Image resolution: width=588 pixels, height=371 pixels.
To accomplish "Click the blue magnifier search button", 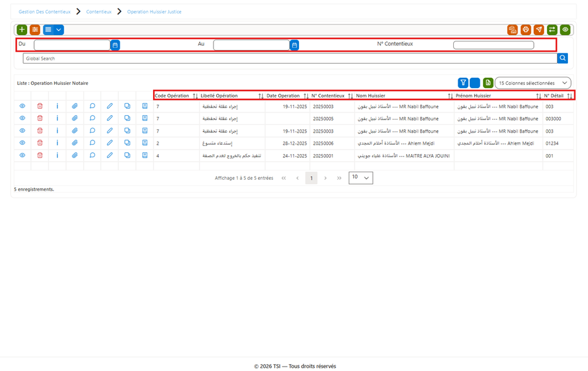I will [562, 58].
